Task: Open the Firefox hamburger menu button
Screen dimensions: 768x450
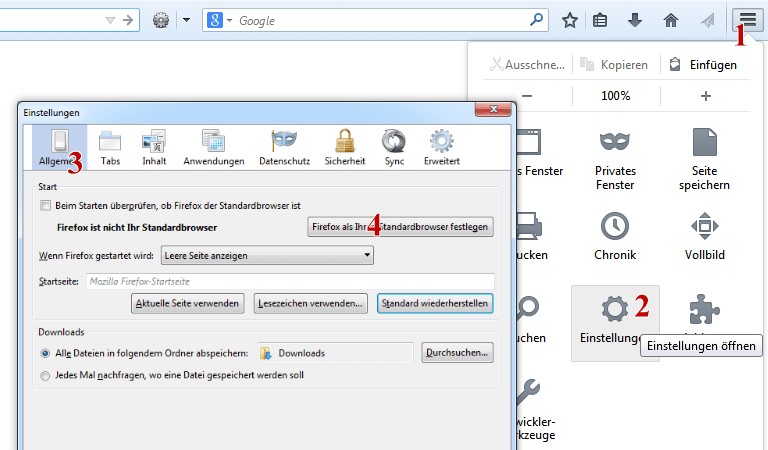Action: click(747, 20)
